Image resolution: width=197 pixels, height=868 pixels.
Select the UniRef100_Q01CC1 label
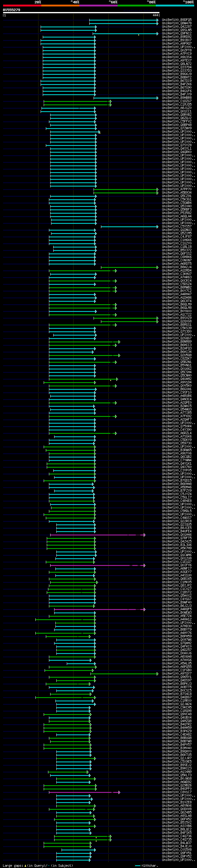click(x=177, y=111)
